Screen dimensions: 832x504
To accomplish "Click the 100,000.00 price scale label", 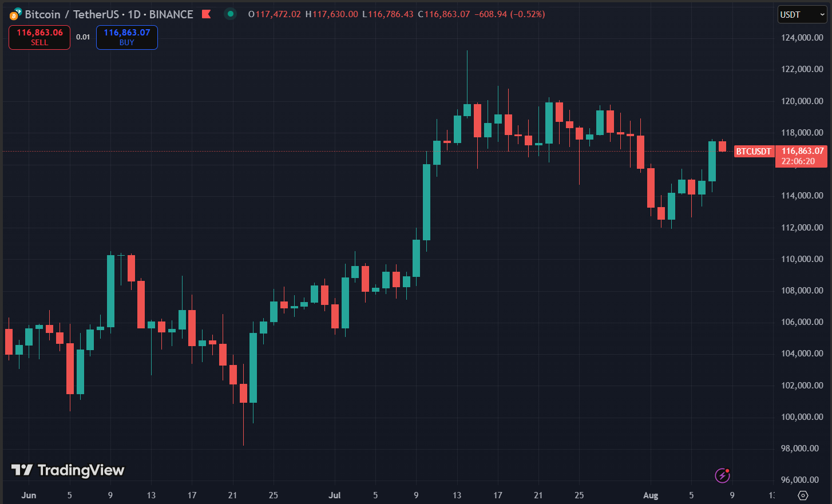I will click(x=802, y=417).
